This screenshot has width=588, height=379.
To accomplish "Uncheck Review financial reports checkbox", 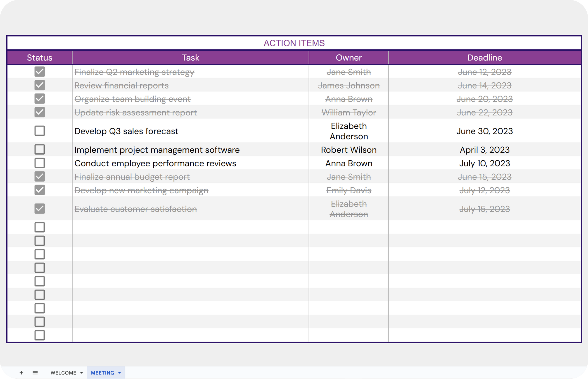I will coord(40,85).
